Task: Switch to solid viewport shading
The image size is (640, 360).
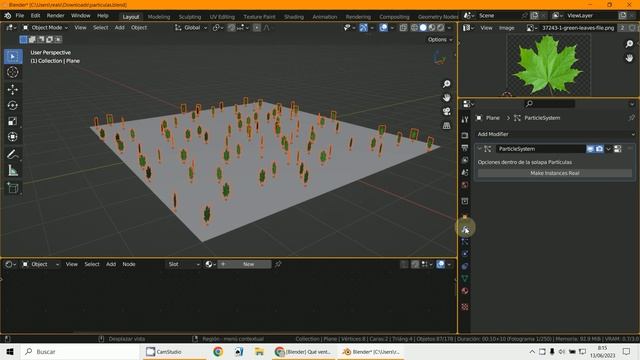Action: pyautogui.click(x=423, y=28)
